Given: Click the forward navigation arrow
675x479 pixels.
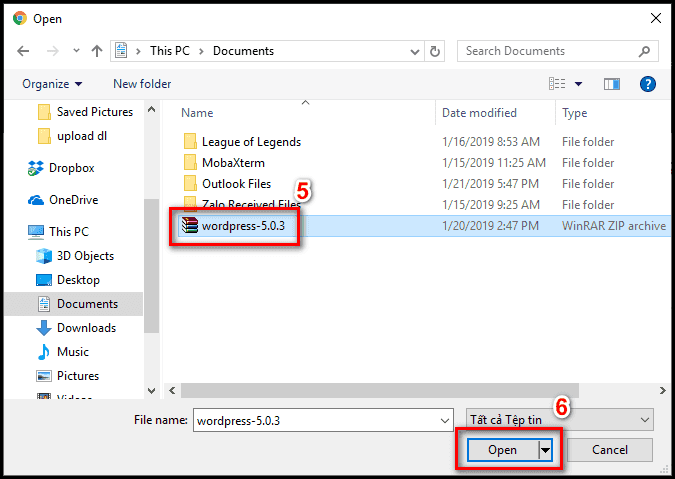Looking at the screenshot, I should tap(53, 51).
